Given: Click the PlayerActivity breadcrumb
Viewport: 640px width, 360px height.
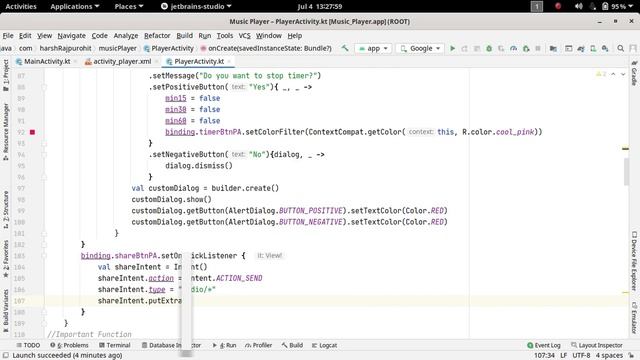Looking at the screenshot, I should (x=169, y=48).
